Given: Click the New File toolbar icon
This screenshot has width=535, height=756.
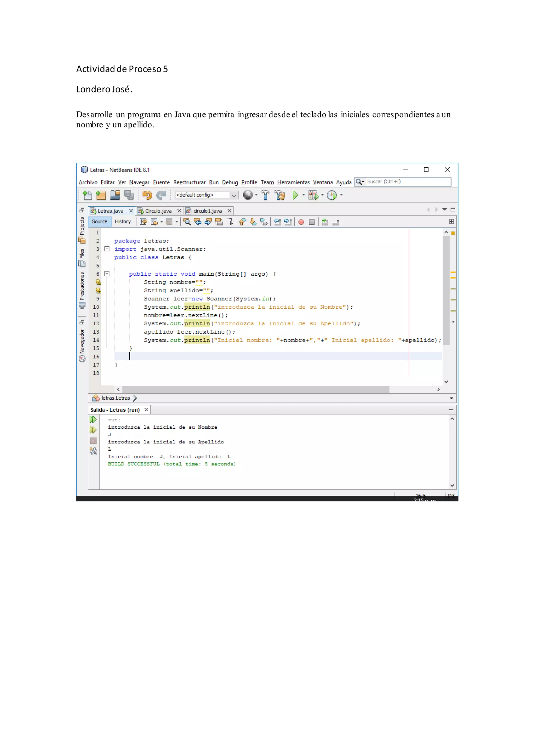Looking at the screenshot, I should tap(87, 195).
